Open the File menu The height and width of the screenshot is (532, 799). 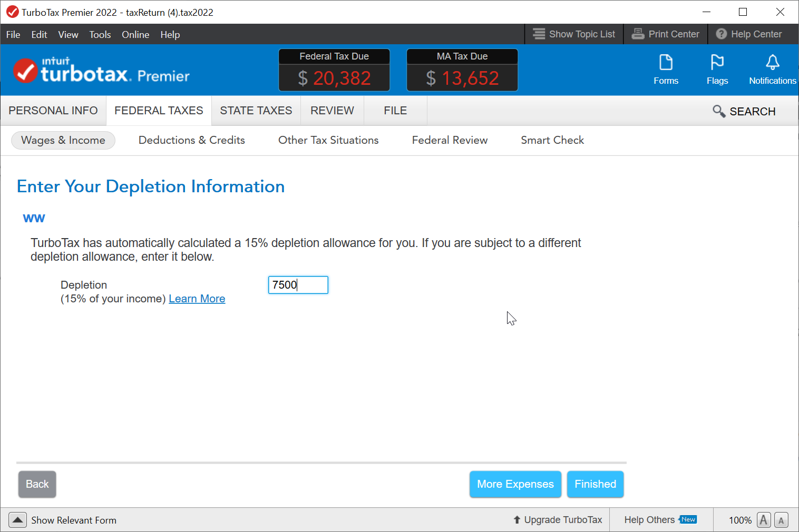[13, 34]
